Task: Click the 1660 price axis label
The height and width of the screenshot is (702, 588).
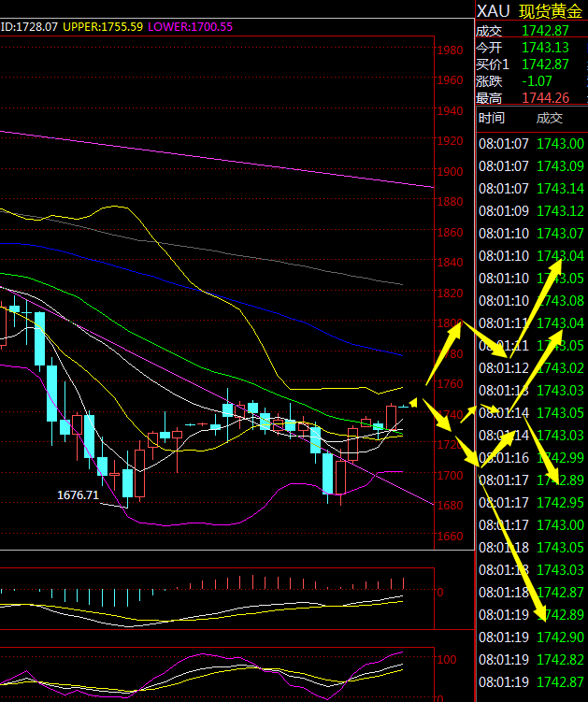Action: [x=450, y=536]
